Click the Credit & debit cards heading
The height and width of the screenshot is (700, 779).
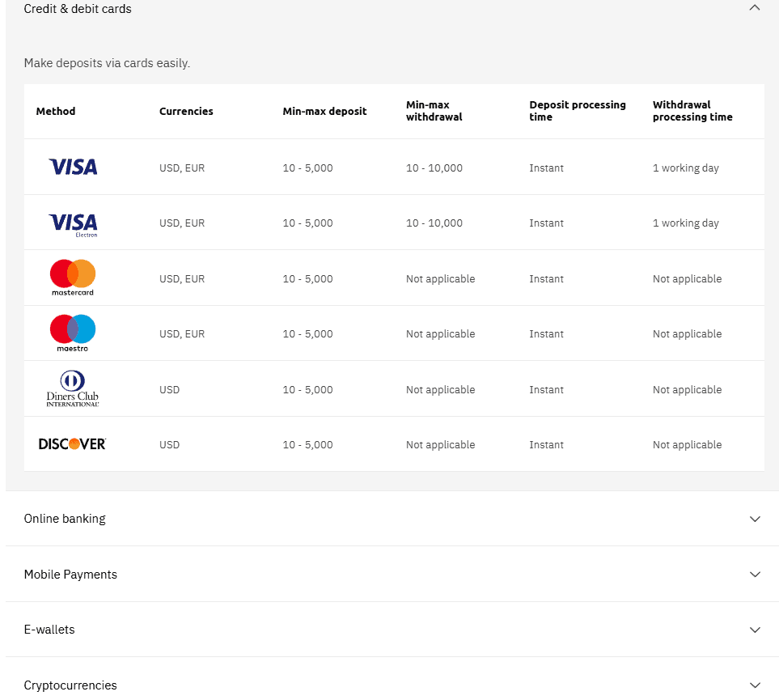(x=78, y=9)
